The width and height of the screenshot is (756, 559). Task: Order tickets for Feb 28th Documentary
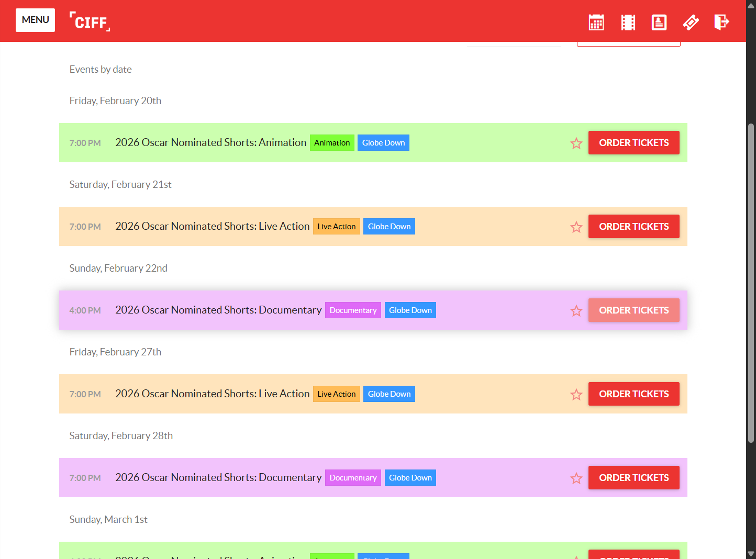pyautogui.click(x=633, y=477)
